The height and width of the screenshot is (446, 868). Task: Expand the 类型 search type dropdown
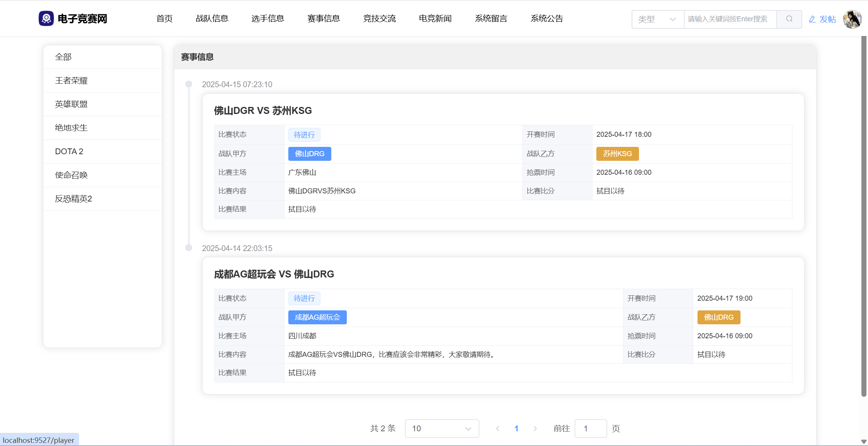coord(657,19)
